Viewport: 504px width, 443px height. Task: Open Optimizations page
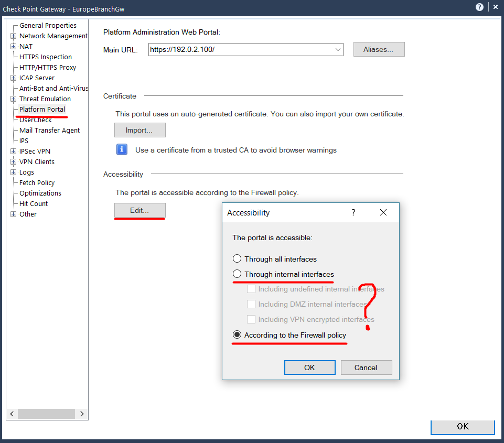pyautogui.click(x=40, y=193)
